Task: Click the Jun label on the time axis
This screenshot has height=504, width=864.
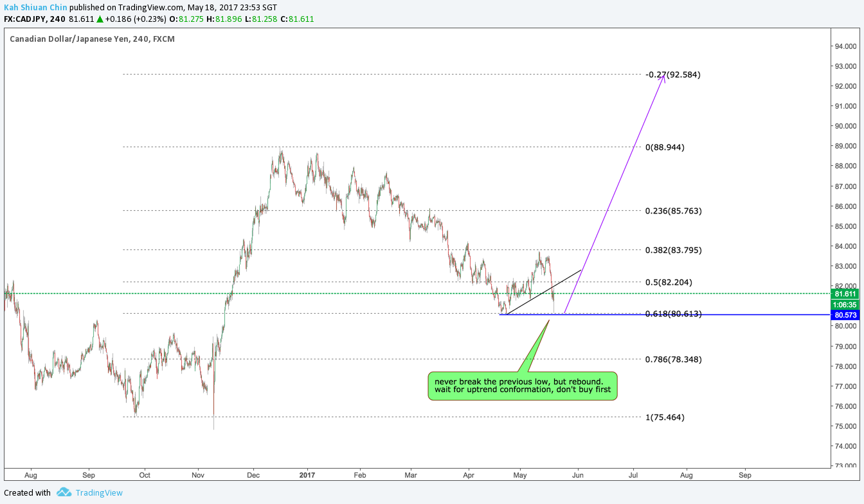Action: [x=577, y=476]
